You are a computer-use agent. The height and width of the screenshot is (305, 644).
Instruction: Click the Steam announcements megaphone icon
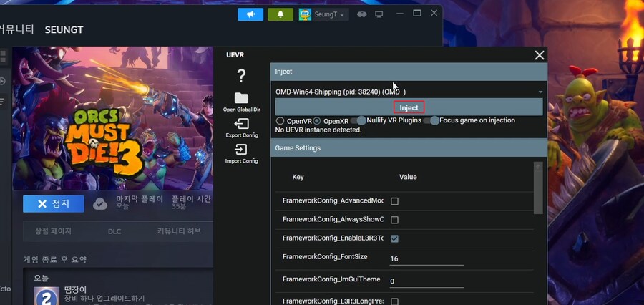[250, 14]
